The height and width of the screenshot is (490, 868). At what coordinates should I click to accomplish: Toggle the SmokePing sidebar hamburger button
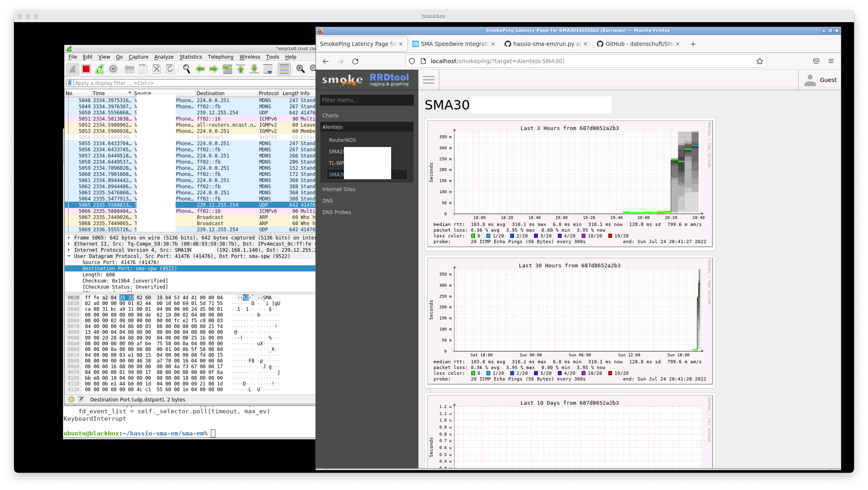[429, 80]
